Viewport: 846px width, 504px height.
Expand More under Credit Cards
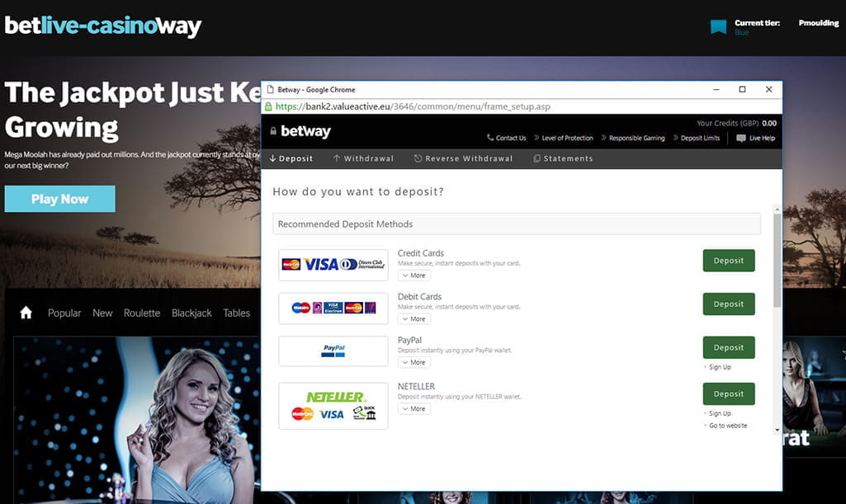point(414,276)
